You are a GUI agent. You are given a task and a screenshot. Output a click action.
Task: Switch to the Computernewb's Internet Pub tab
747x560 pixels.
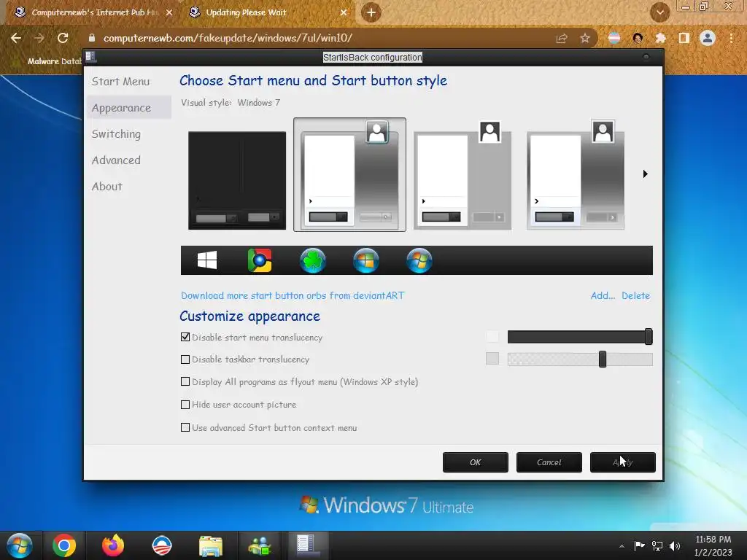(93, 12)
